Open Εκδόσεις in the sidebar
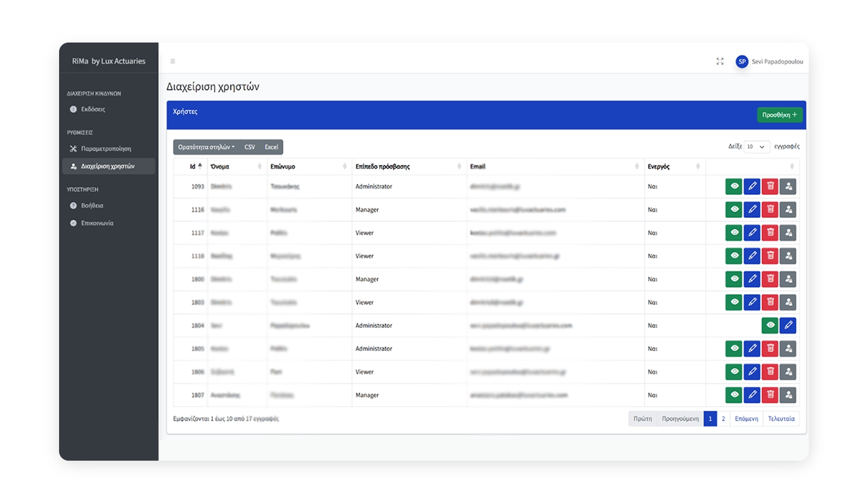Image resolution: width=868 pixels, height=502 pixels. pyautogui.click(x=93, y=109)
